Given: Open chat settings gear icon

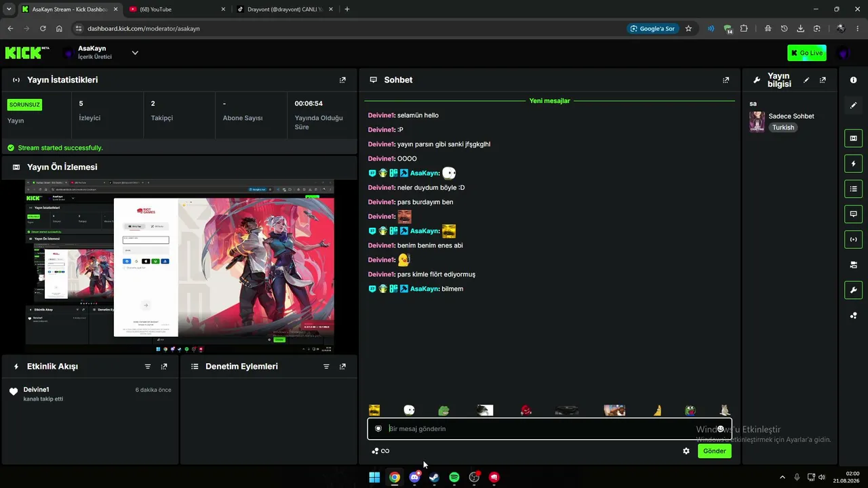Looking at the screenshot, I should 686,451.
